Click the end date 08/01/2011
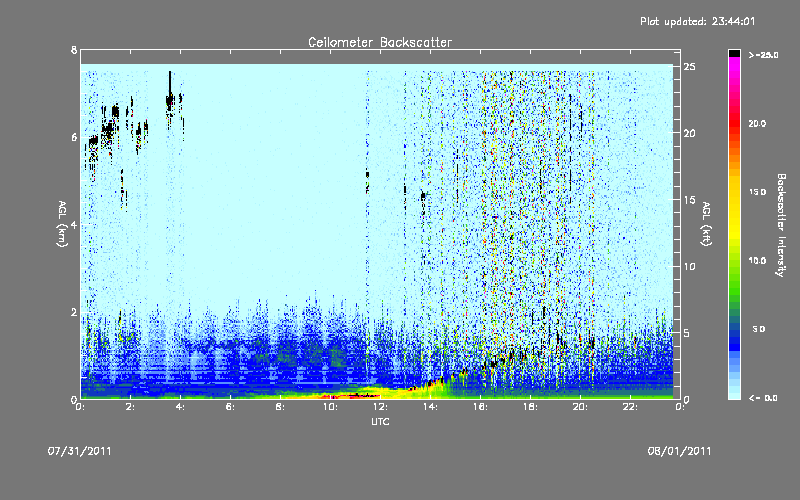The height and width of the screenshot is (500, 800). click(679, 451)
